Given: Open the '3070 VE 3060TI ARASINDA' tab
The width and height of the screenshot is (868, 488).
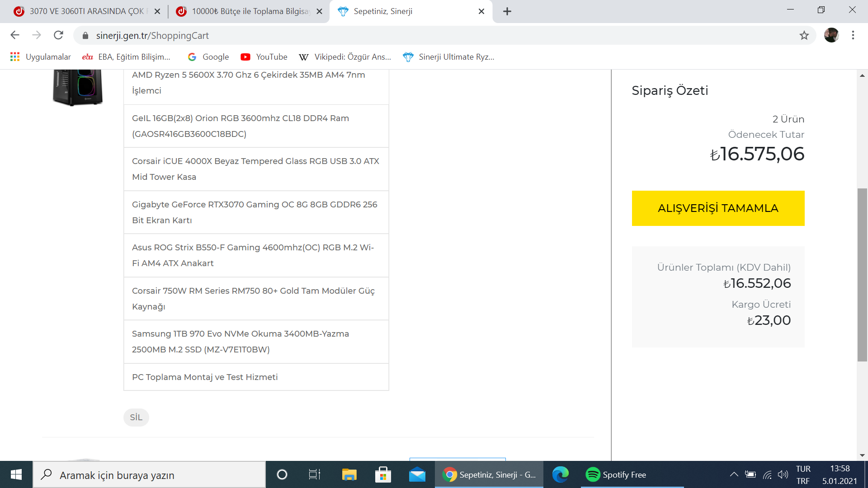Looking at the screenshot, I should tap(86, 12).
